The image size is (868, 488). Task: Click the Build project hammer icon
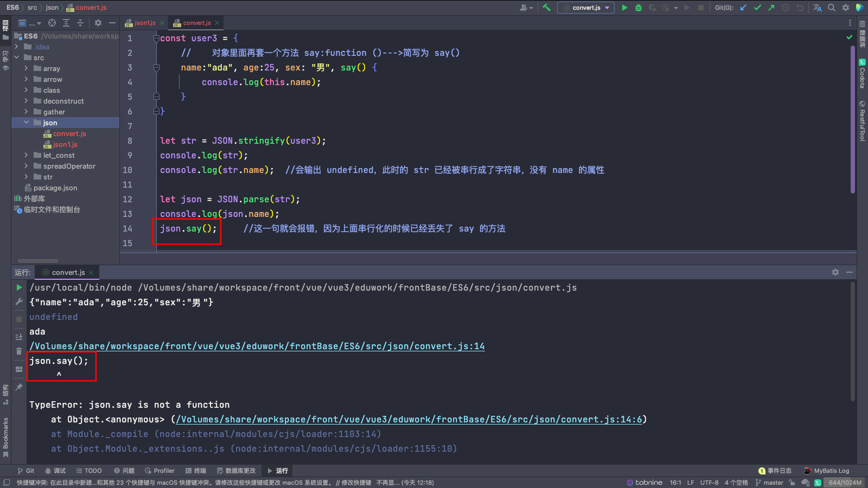click(546, 8)
